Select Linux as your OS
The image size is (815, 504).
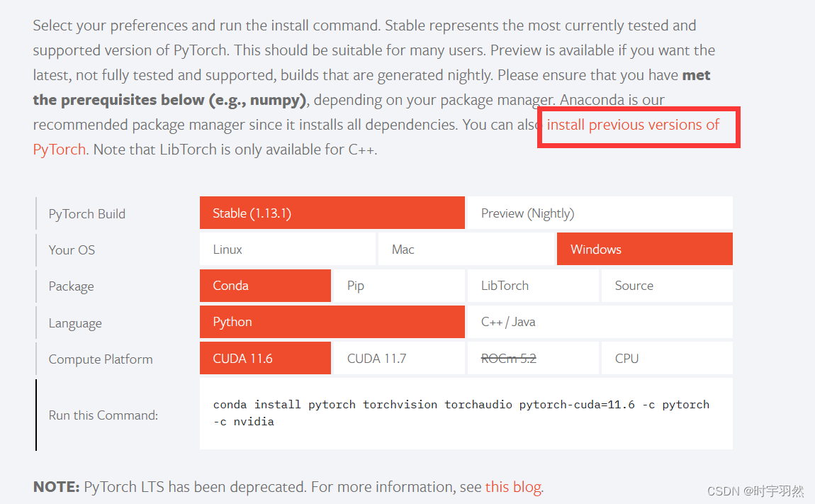(288, 249)
